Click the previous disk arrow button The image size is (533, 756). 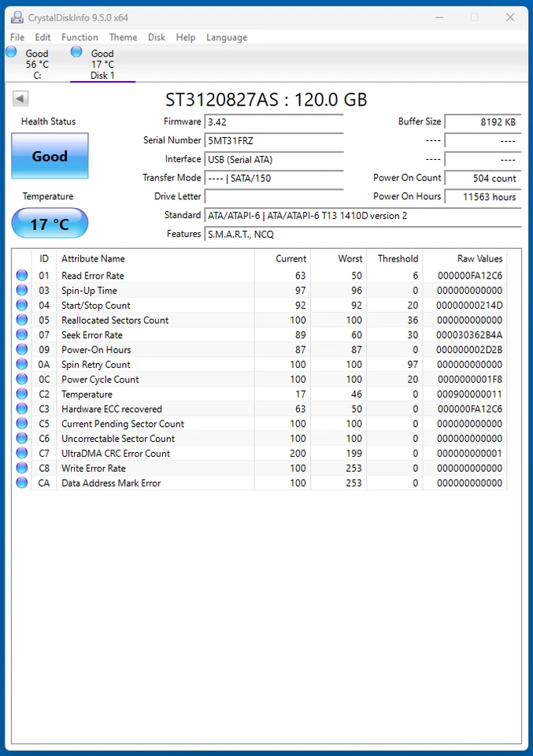(20, 99)
